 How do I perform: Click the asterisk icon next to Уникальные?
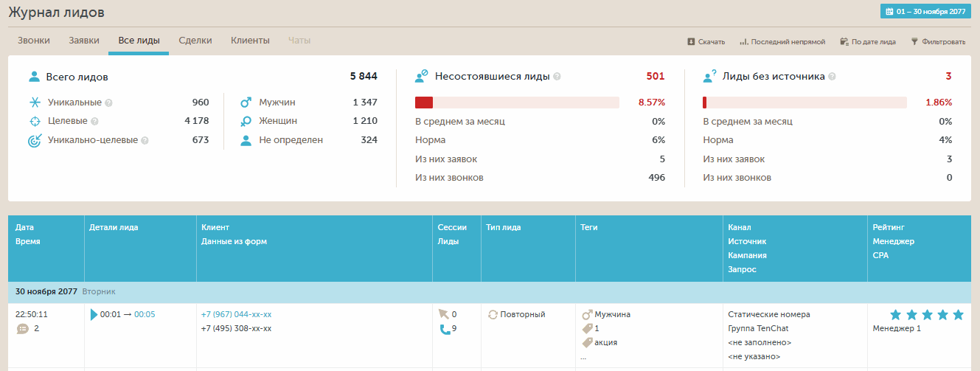[34, 103]
